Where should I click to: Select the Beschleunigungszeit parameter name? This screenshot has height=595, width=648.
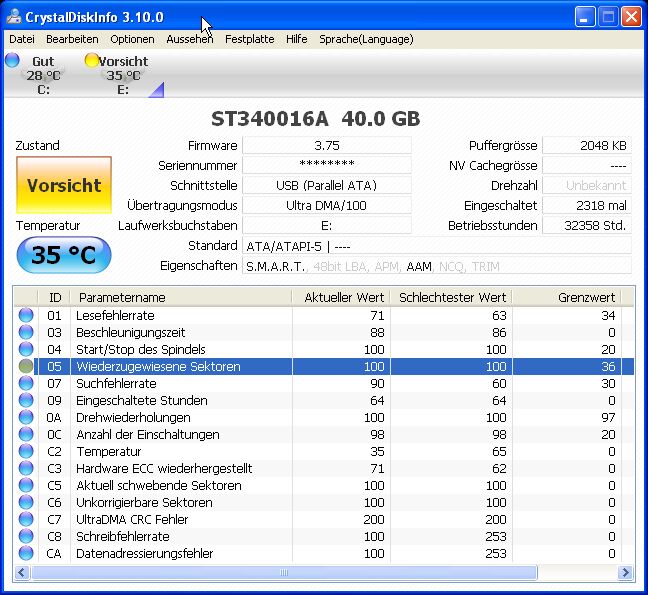131,332
